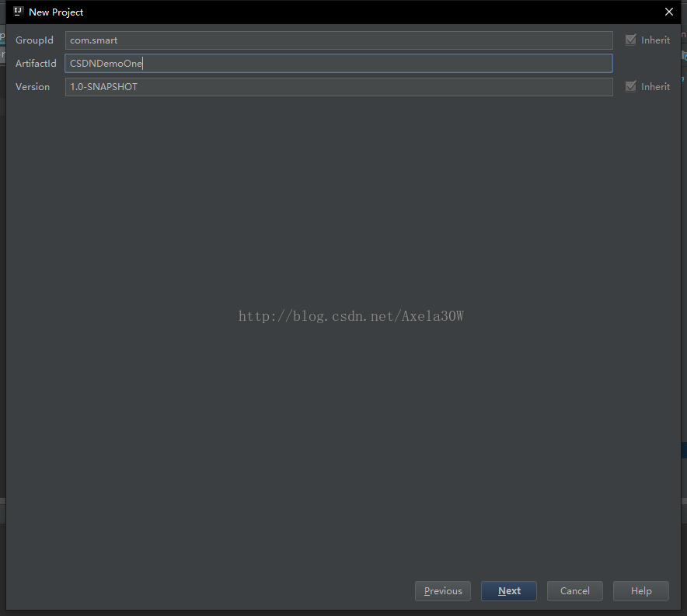Click the Version label text
Image resolution: width=687 pixels, height=616 pixels.
[33, 87]
